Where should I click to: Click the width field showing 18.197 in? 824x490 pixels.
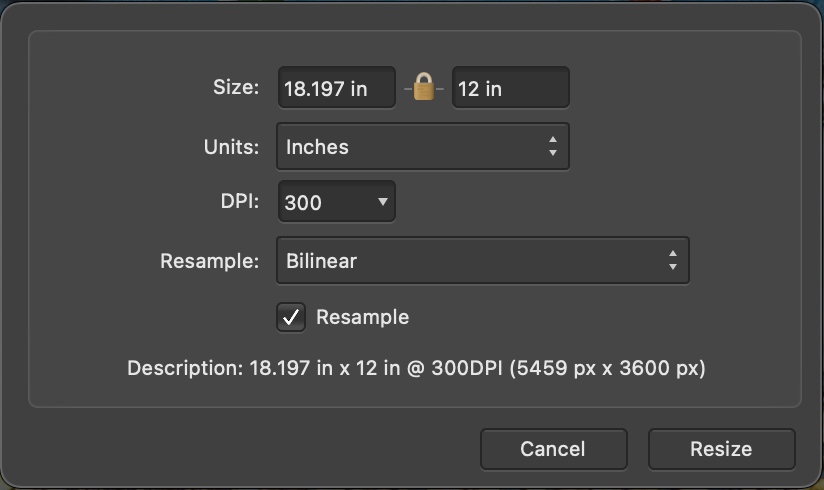tap(337, 88)
